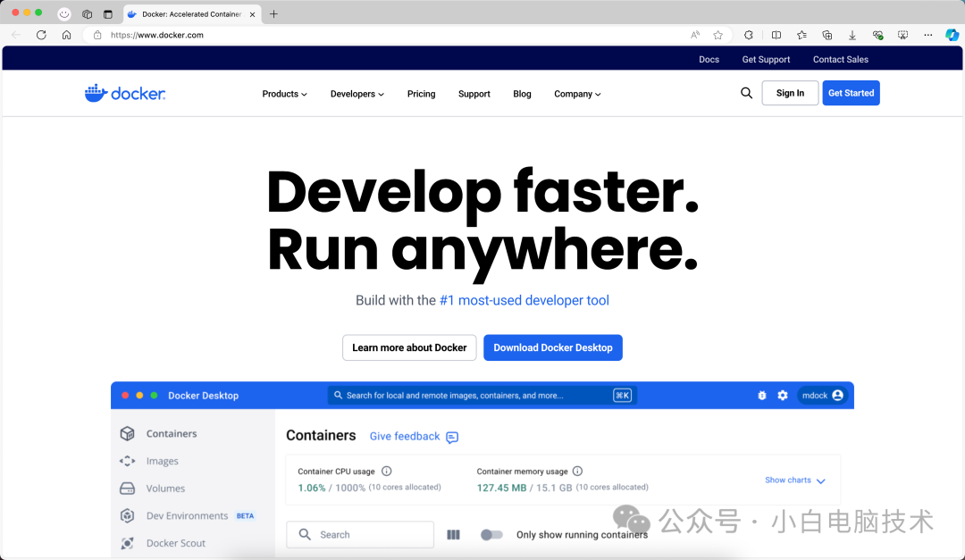Click Images icon in Docker Desktop sidebar
The height and width of the screenshot is (560, 965).
tap(128, 461)
